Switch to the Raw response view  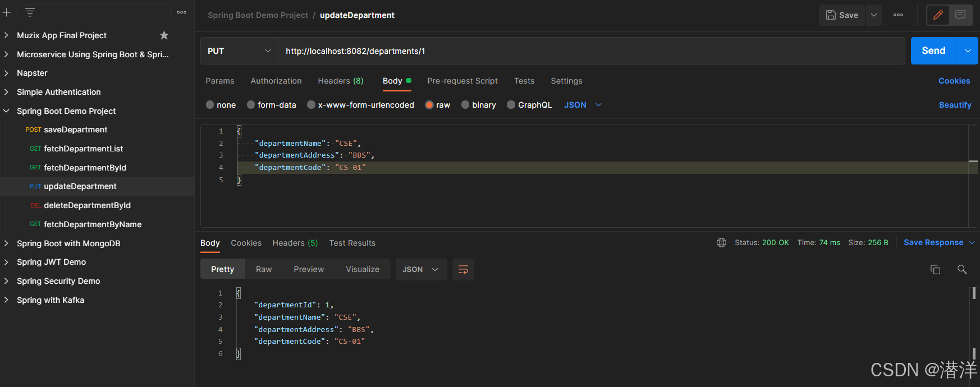264,270
